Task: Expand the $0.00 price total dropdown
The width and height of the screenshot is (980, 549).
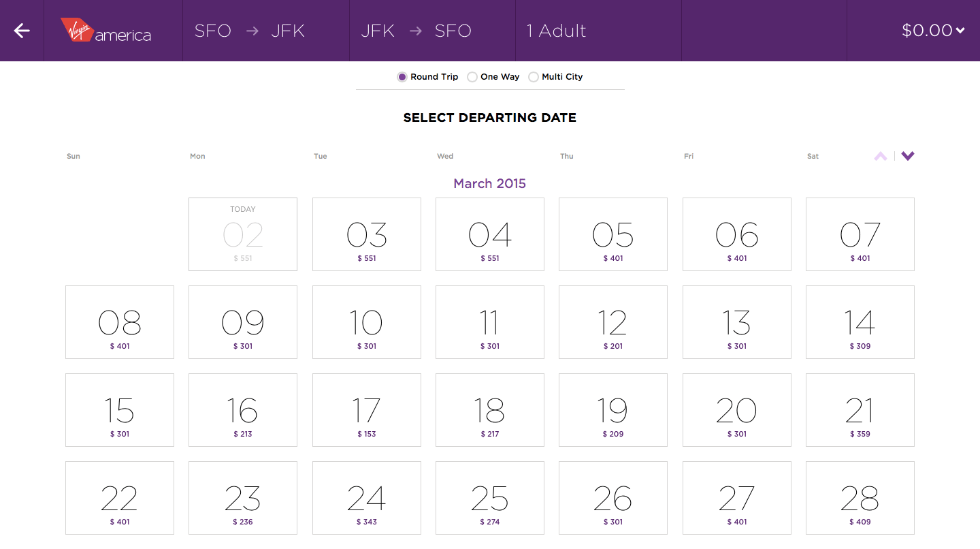Action: tap(932, 31)
